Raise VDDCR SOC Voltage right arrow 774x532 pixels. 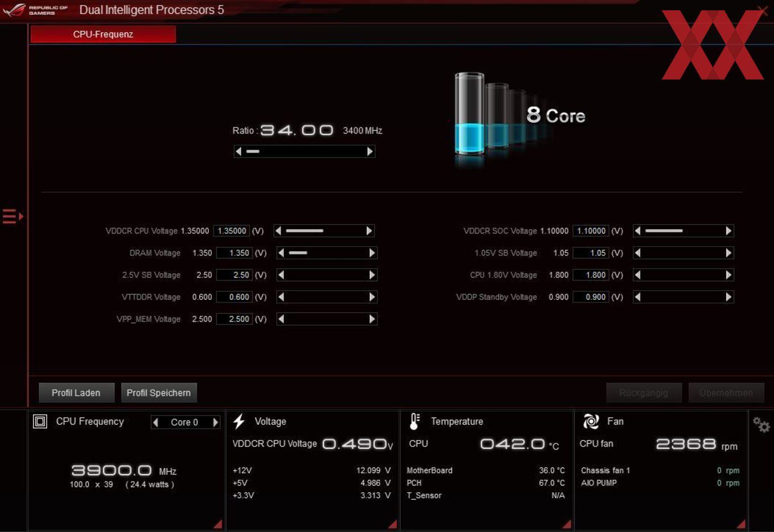(x=728, y=231)
